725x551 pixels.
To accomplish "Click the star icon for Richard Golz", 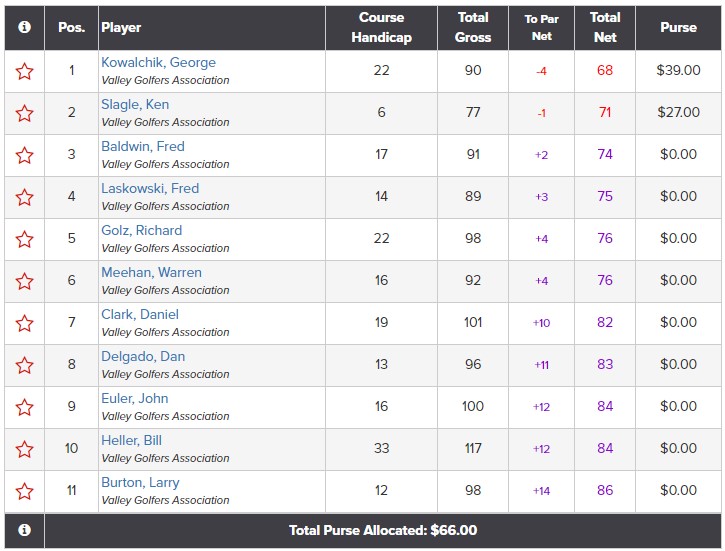I will 25,239.
